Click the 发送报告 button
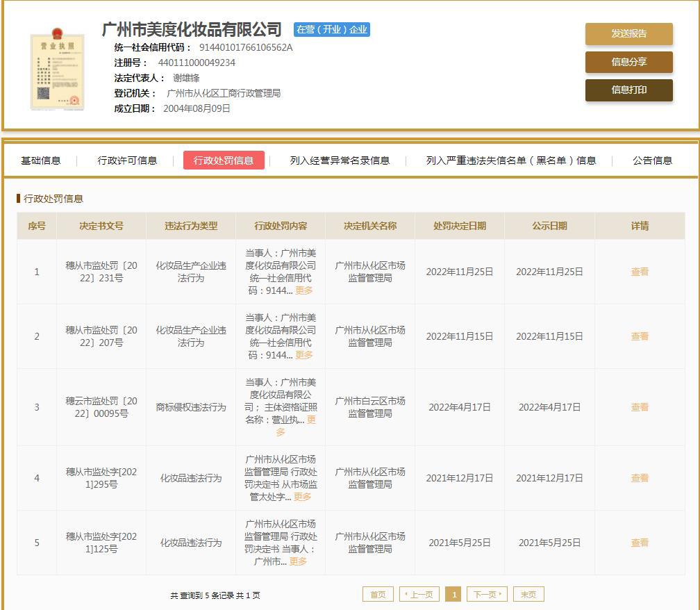This screenshot has width=700, height=610. (628, 33)
